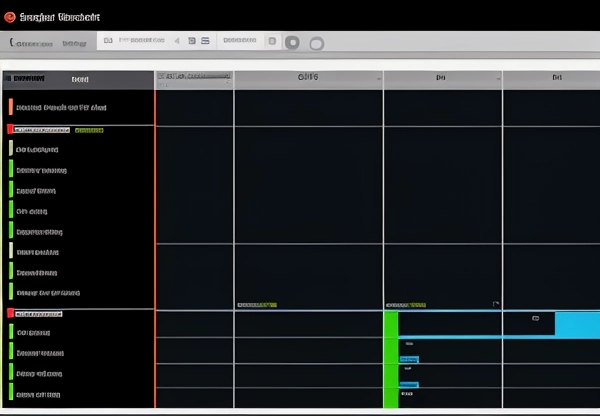Open the dropdown arrow on the fourth timeline column header
Image resolution: width=600 pixels, height=416 pixels.
(x=498, y=79)
